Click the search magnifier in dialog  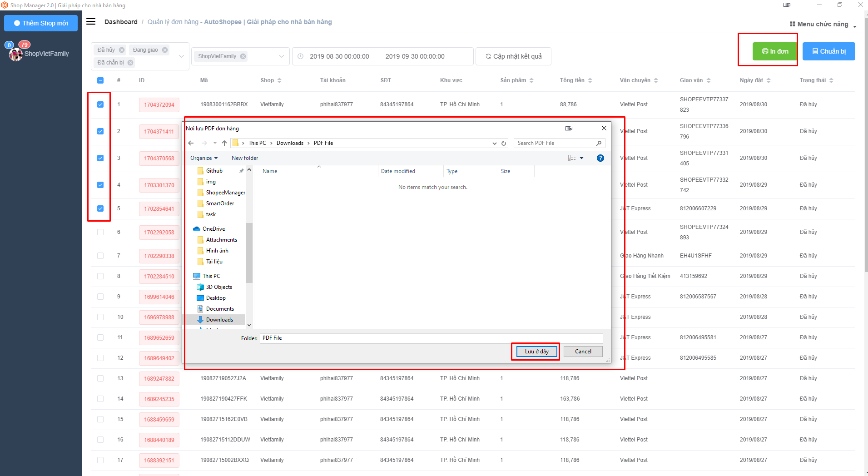pos(599,143)
